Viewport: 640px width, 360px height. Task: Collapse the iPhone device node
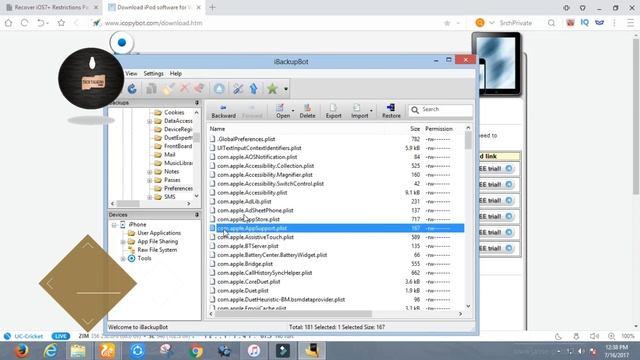click(114, 225)
